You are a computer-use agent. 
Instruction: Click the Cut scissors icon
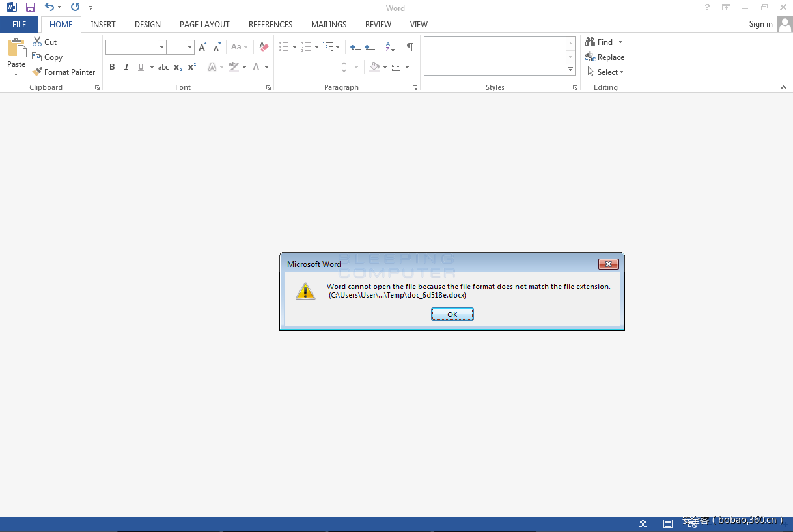click(37, 42)
